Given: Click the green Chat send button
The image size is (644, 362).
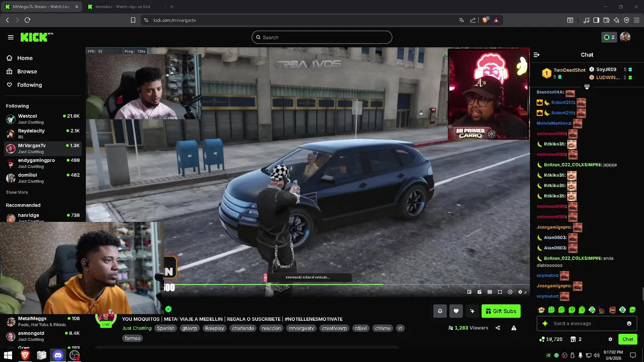Looking at the screenshot, I should (x=627, y=339).
